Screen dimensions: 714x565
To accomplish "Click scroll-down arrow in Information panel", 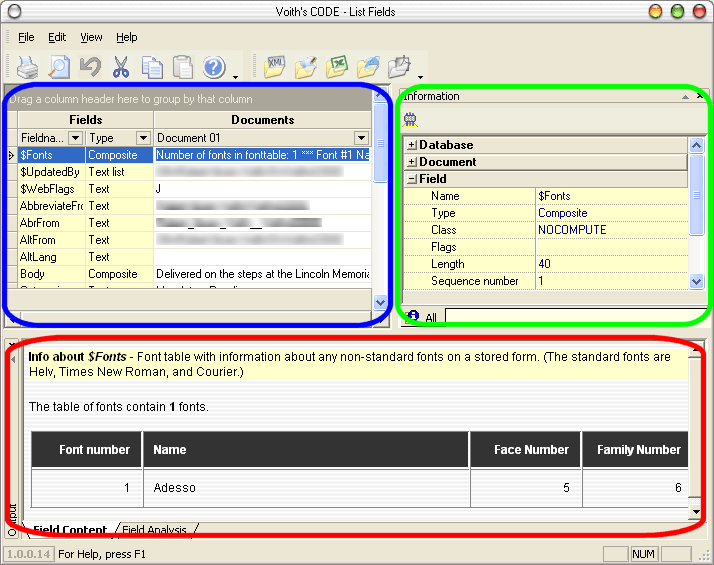I will (x=696, y=281).
